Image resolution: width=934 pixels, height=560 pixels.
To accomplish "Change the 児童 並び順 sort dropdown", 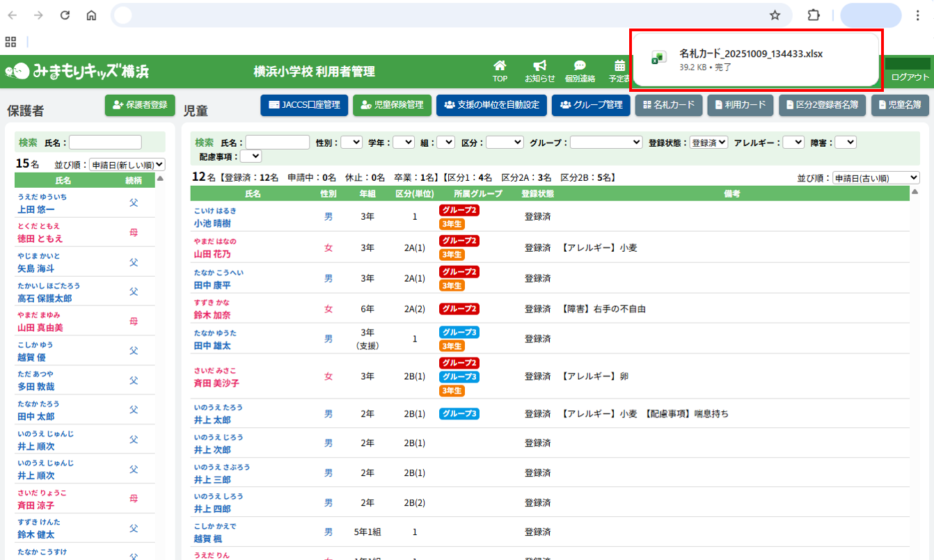I will (876, 178).
